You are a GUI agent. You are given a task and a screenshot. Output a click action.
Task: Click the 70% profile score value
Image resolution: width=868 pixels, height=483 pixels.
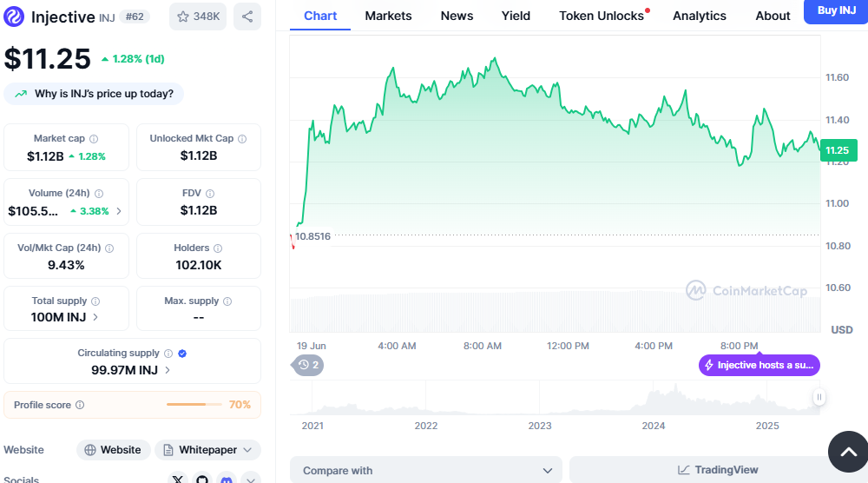(x=240, y=405)
